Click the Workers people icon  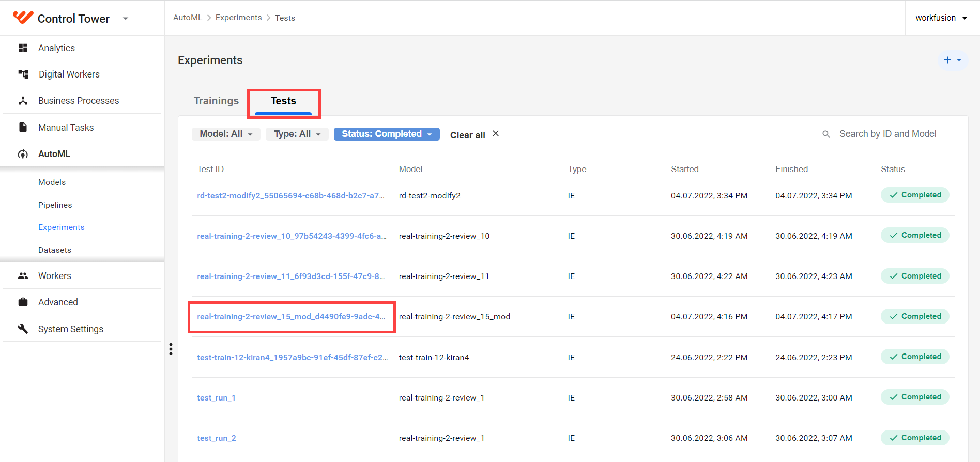click(23, 276)
